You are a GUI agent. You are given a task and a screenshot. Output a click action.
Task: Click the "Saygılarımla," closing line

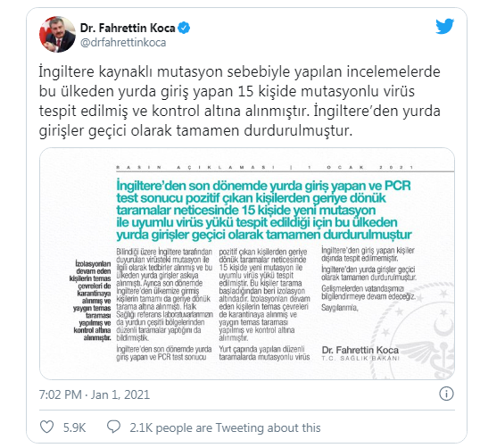pyautogui.click(x=340, y=308)
